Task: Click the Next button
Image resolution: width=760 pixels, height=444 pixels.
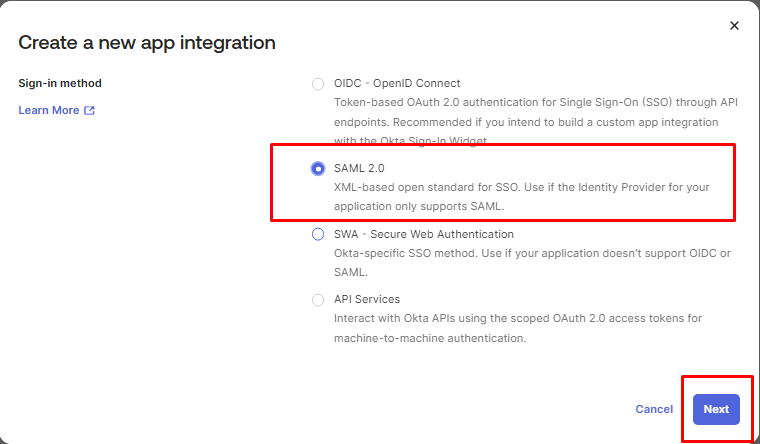Action: click(716, 409)
